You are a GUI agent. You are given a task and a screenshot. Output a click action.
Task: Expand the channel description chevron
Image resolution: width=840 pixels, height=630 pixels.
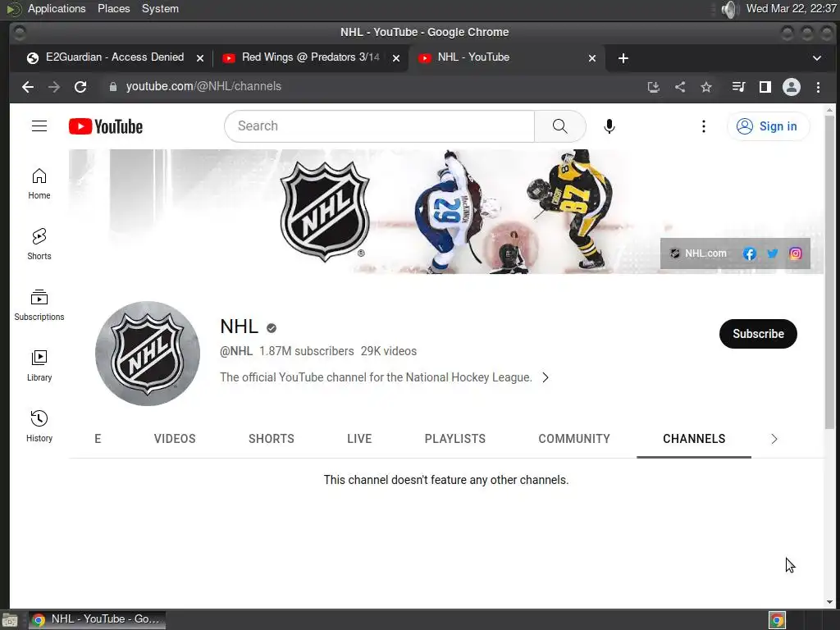tap(546, 377)
